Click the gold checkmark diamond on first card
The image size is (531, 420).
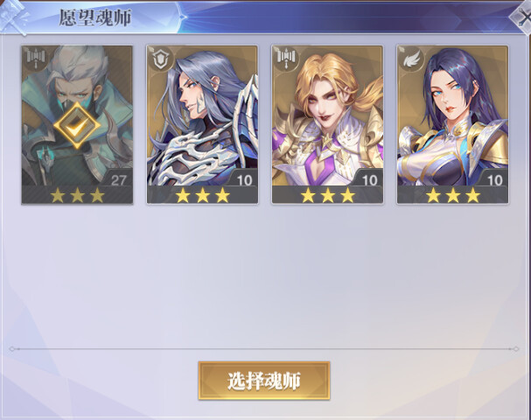[77, 125]
